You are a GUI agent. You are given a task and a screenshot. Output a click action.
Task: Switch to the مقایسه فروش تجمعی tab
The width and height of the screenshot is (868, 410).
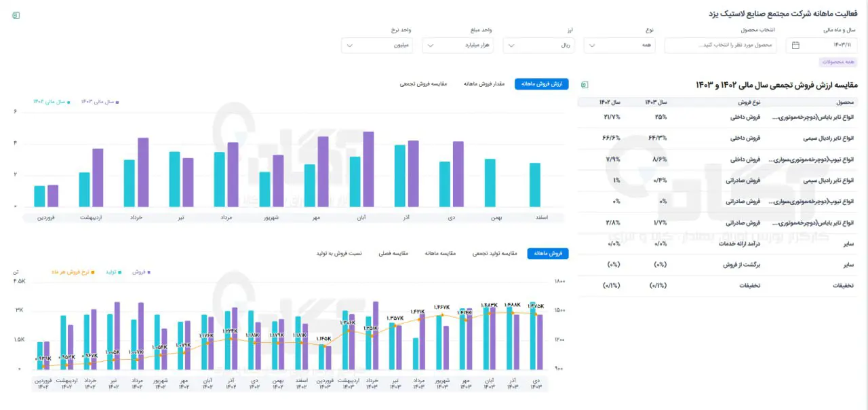point(423,84)
